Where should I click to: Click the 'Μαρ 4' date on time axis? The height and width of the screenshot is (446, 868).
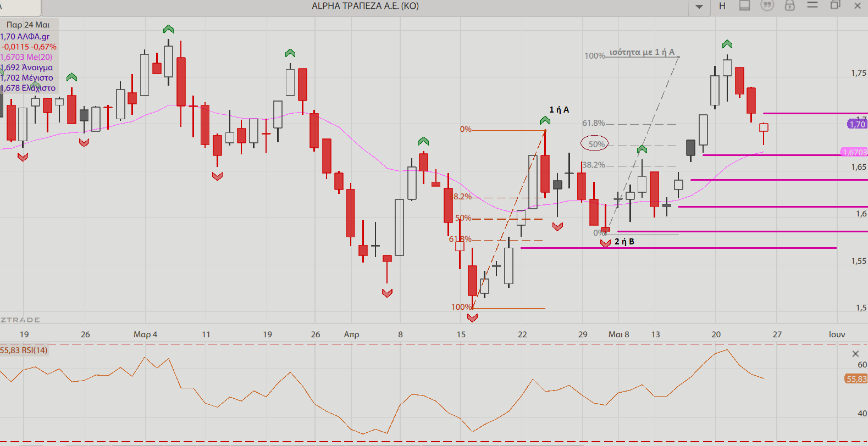coord(145,335)
